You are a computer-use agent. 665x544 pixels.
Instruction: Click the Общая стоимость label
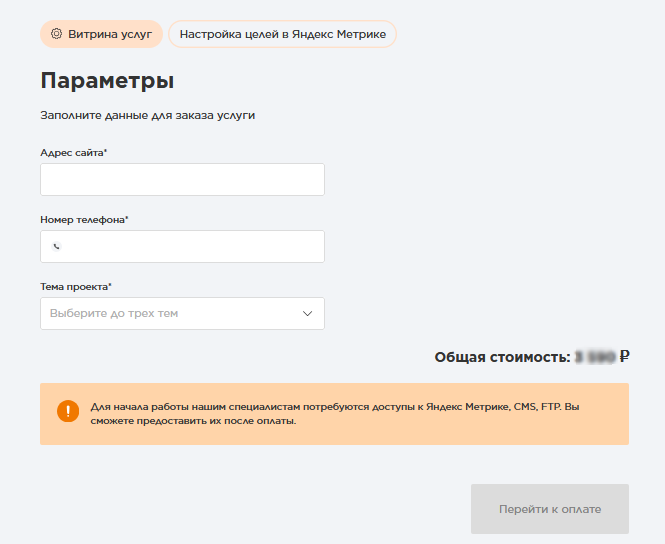click(502, 356)
